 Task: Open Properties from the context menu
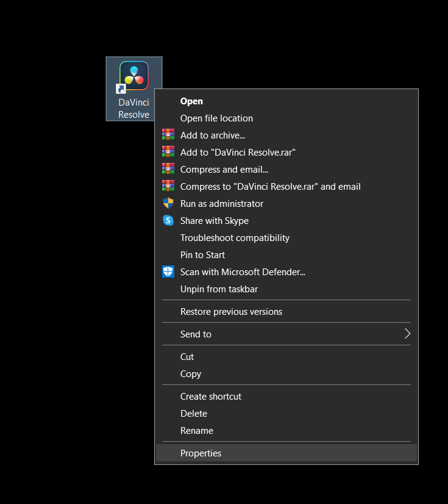click(286, 453)
